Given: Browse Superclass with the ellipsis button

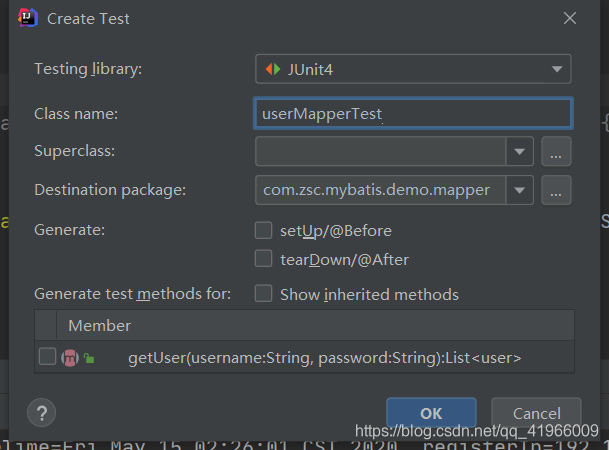Looking at the screenshot, I should pyautogui.click(x=556, y=151).
